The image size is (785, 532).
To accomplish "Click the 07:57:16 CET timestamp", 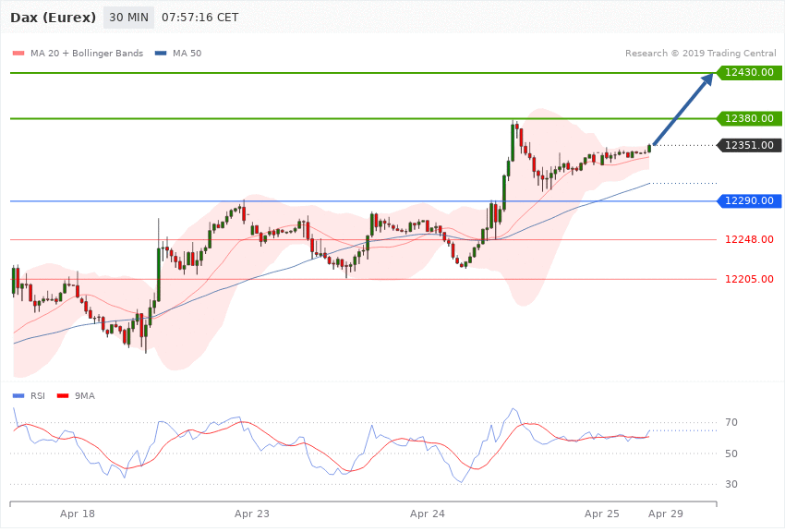I will click(x=199, y=18).
